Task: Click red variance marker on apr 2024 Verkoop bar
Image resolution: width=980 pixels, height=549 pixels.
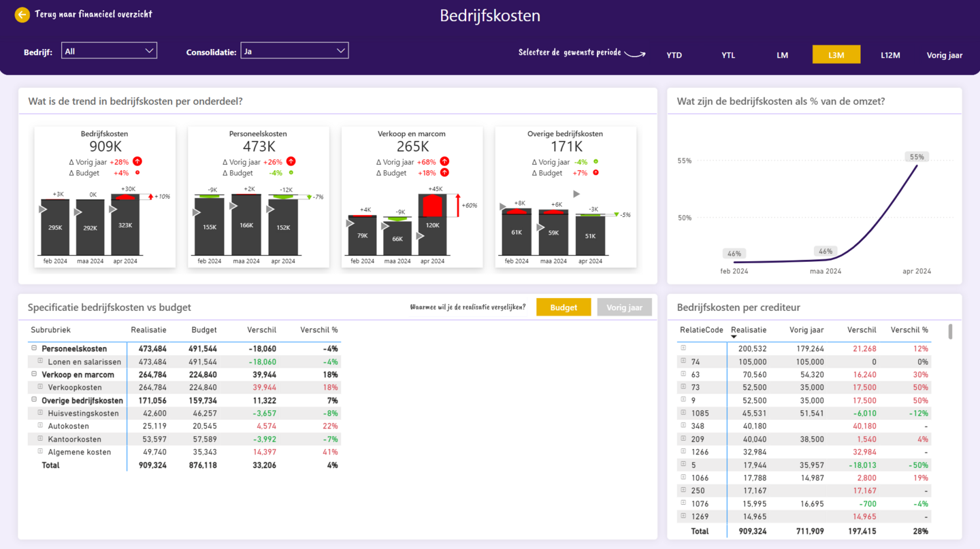Action: pyautogui.click(x=433, y=205)
